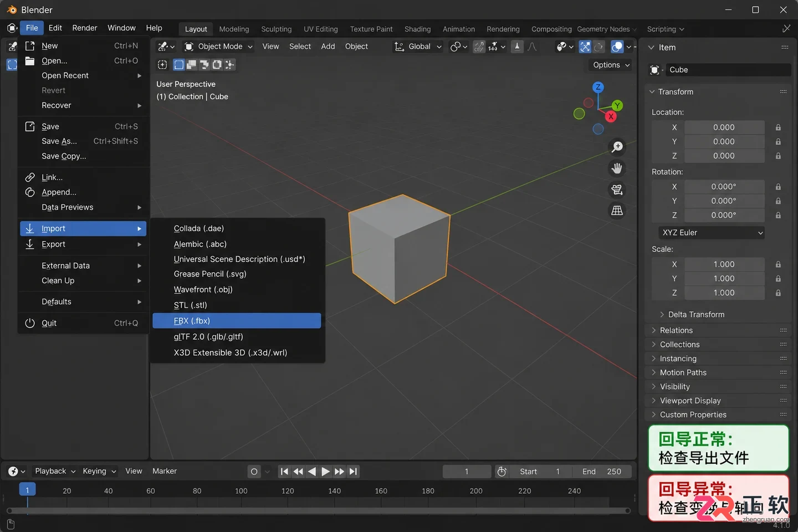Choose invert selection mode icon
Screen dimensions: 798x532
[217, 65]
